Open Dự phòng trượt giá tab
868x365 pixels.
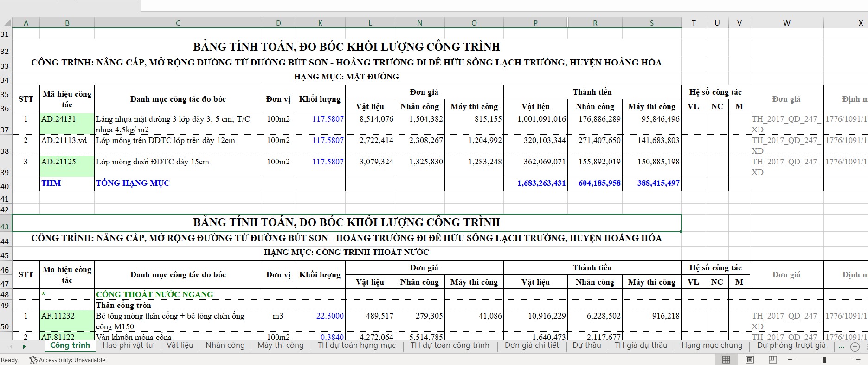(x=791, y=345)
